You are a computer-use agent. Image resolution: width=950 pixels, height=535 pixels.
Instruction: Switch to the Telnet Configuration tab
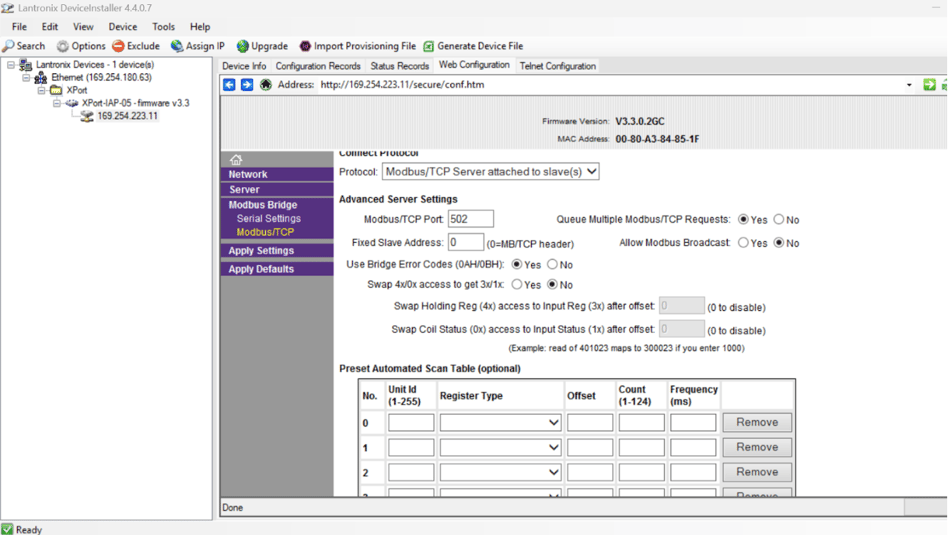[557, 66]
